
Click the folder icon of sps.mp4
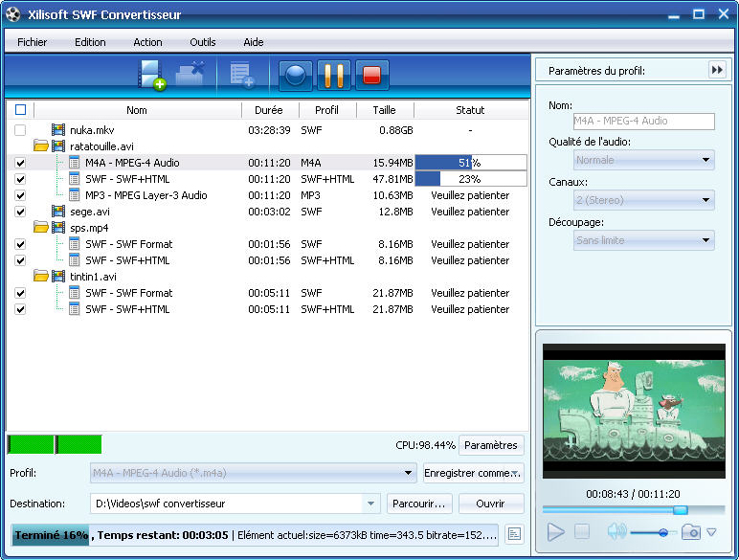point(41,227)
